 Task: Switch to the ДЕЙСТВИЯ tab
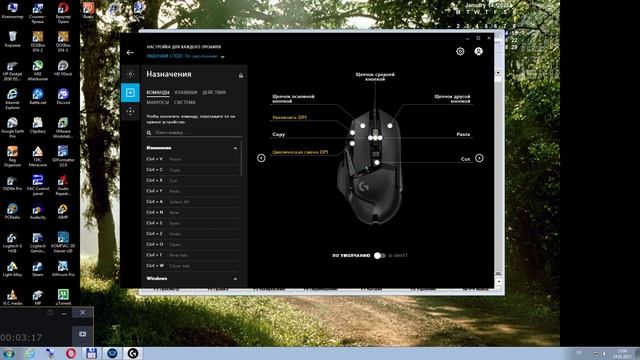(214, 92)
